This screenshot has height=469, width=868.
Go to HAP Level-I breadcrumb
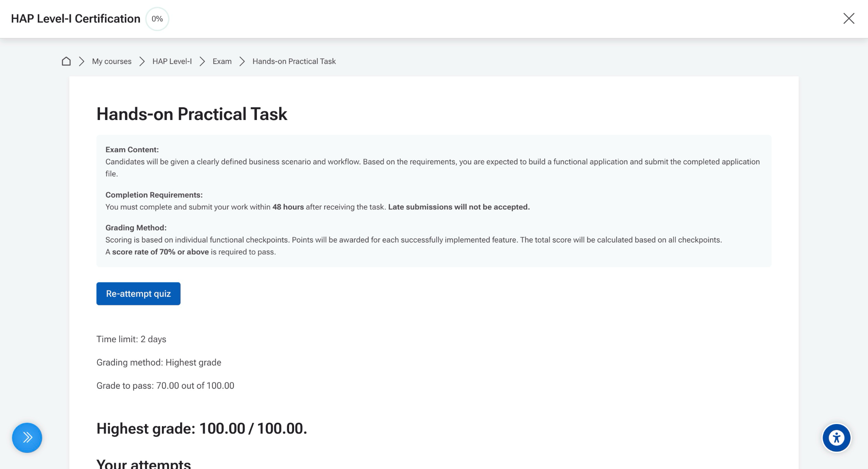click(172, 61)
